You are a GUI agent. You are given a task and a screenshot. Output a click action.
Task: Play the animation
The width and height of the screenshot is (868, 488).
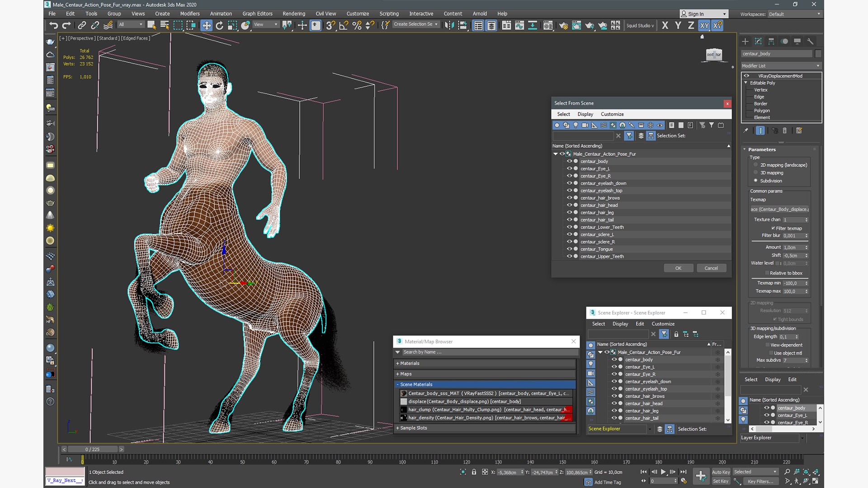coord(663,472)
